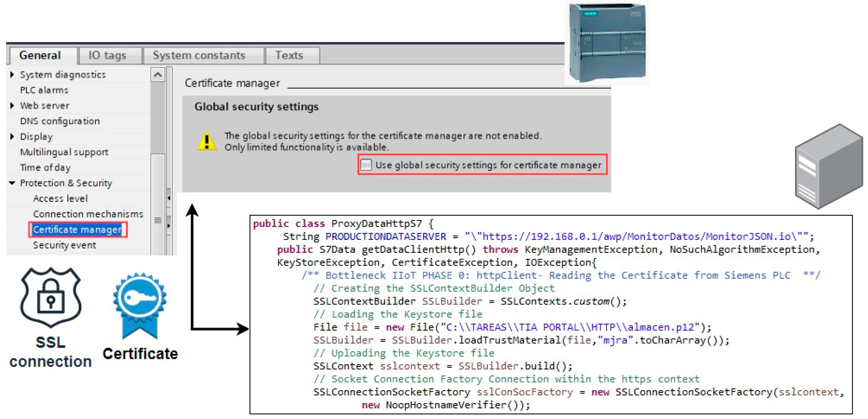Screen dimensions: 868x419
Task: Open the System constants tab
Action: (199, 55)
